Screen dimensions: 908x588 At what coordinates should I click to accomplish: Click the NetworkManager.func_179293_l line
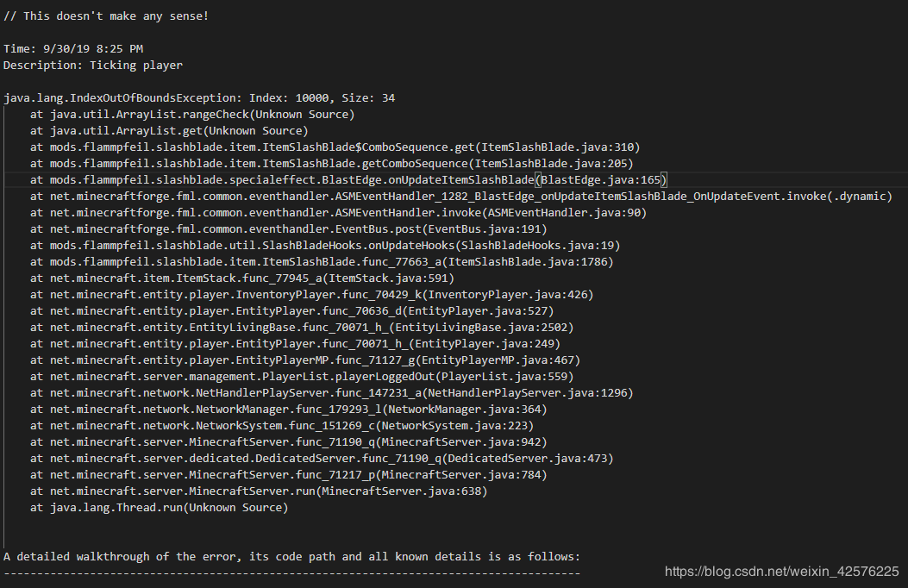click(288, 410)
